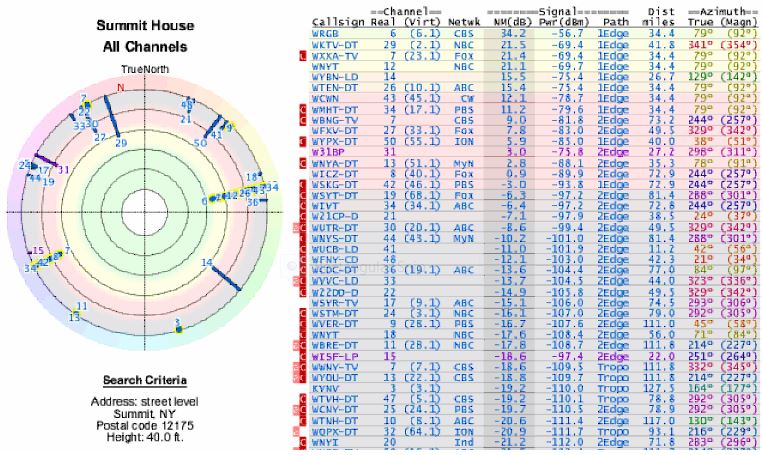This screenshot has height=455, width=762.
Task: Click the red icon beside WNHT-DT
Action: (304, 109)
